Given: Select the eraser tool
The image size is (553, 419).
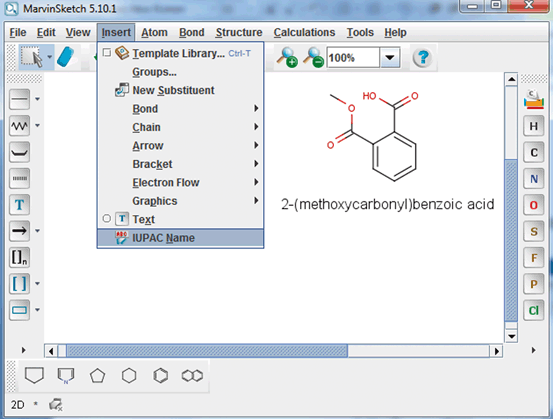Looking at the screenshot, I should click(x=66, y=57).
